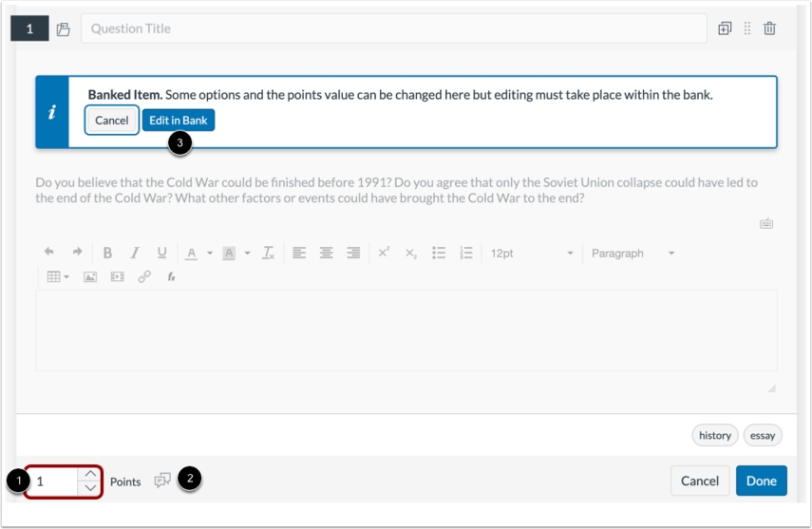Open the feedback comment icon next to Points
This screenshot has width=812, height=529.
(x=162, y=481)
